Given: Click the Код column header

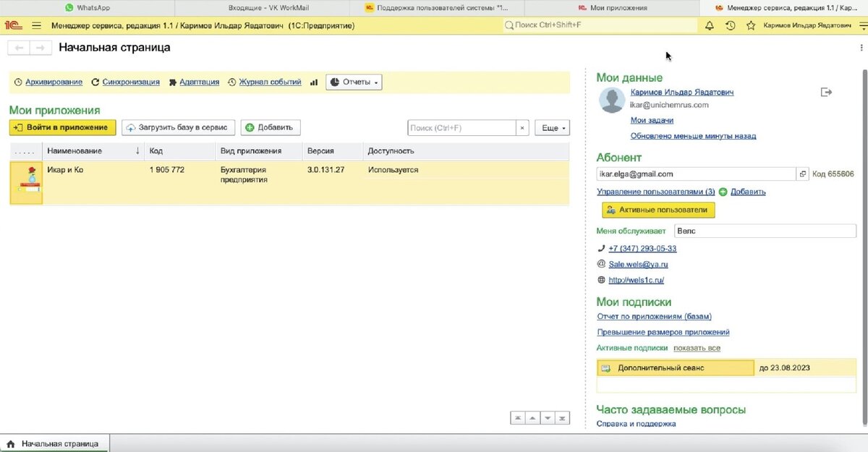Looking at the screenshot, I should point(180,151).
